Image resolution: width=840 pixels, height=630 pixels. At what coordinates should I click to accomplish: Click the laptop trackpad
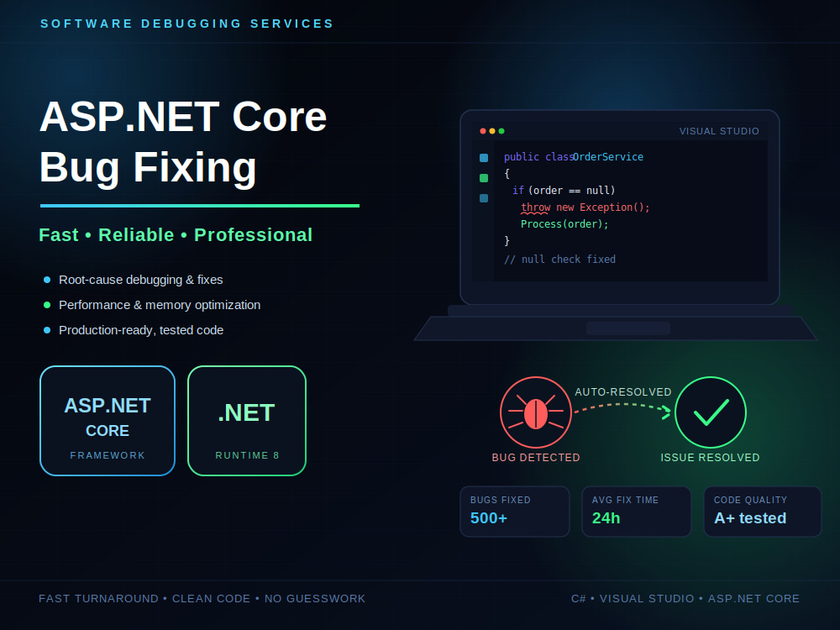pos(627,328)
